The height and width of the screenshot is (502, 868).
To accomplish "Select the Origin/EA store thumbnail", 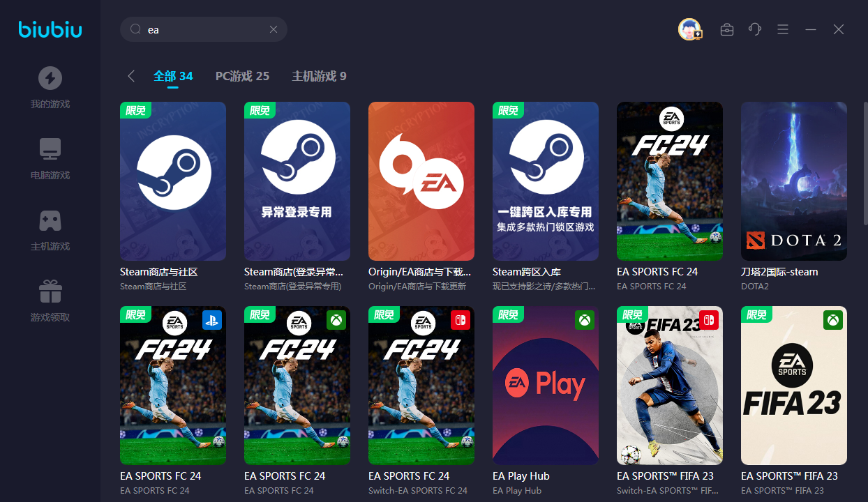I will point(421,181).
